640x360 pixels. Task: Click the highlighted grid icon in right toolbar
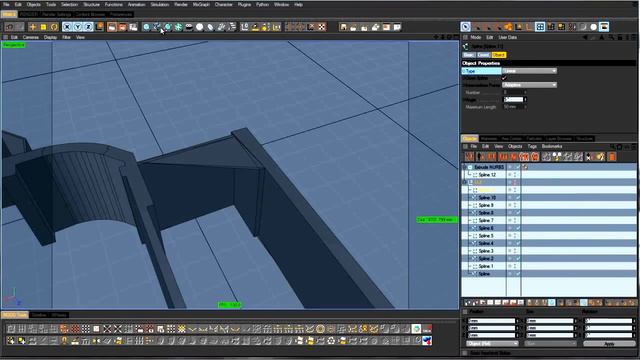pos(540,27)
